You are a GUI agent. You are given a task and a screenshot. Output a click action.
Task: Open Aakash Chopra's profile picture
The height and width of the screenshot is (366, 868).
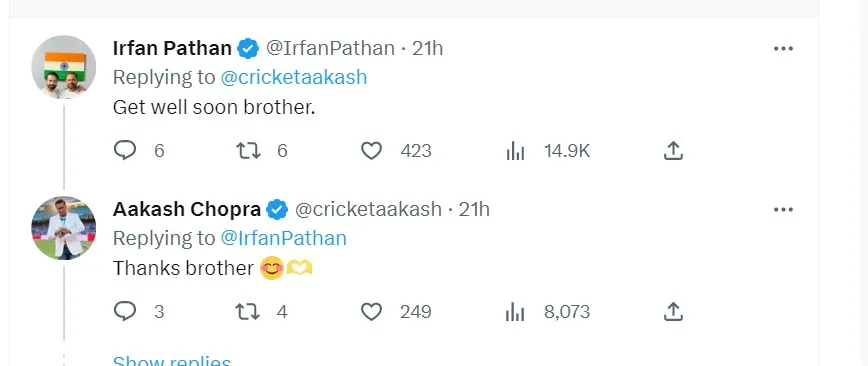point(64,228)
